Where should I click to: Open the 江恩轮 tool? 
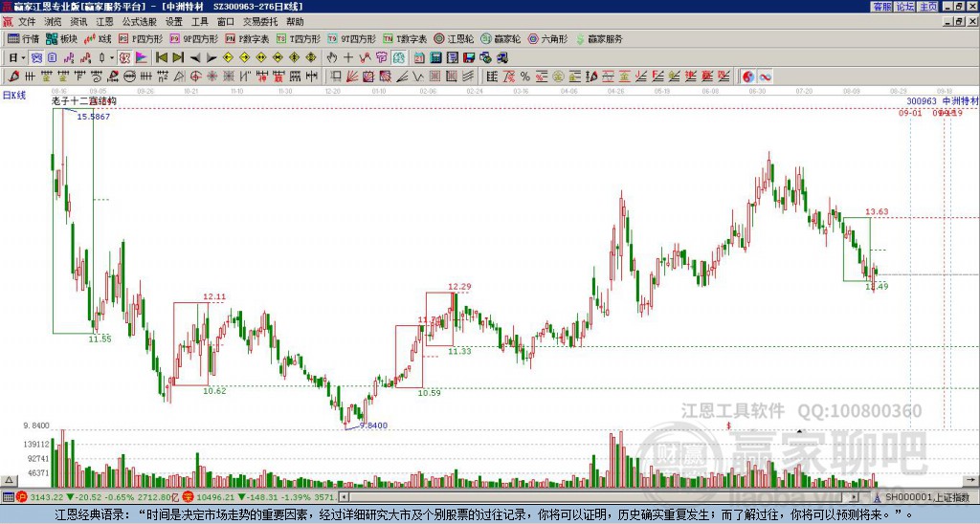(454, 38)
